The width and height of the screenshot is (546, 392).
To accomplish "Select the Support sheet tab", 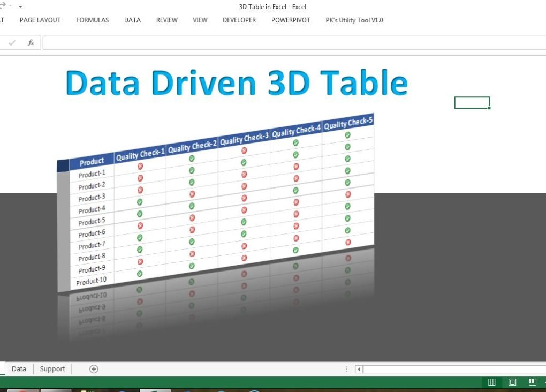I will click(x=52, y=368).
